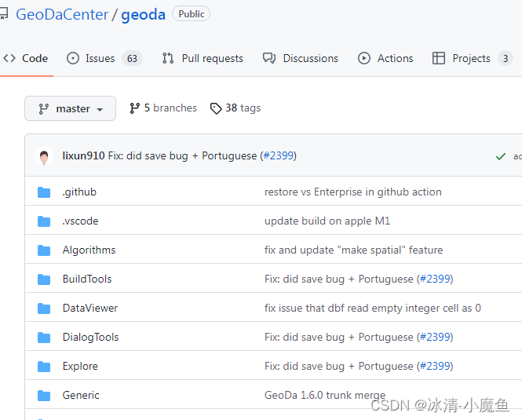
Task: Click the BuildTools folder icon
Action: pyautogui.click(x=44, y=279)
